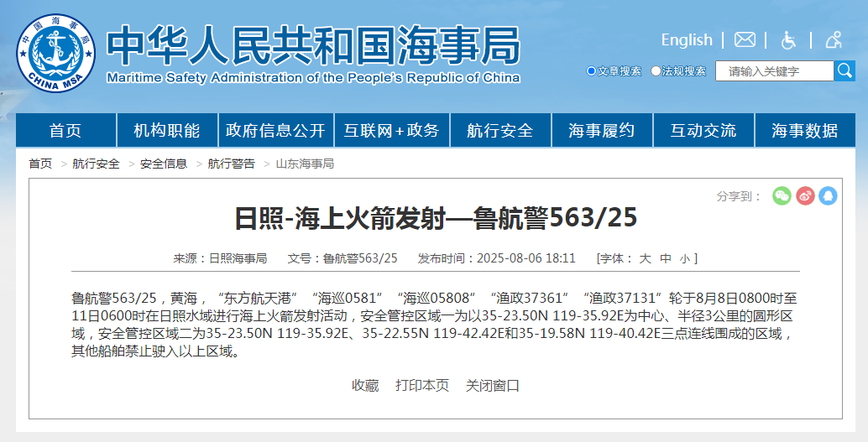This screenshot has width=868, height=442.
Task: Go to 首页 in main navigation bar
Action: tap(65, 131)
